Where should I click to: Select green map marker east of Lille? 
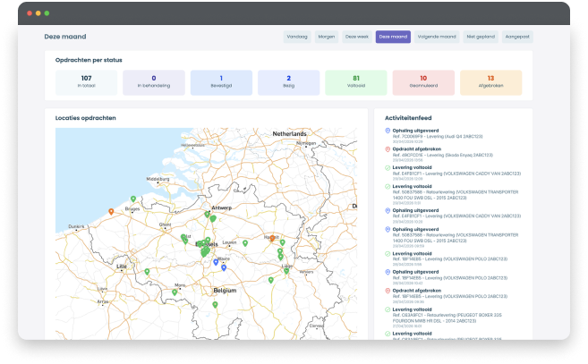147,272
